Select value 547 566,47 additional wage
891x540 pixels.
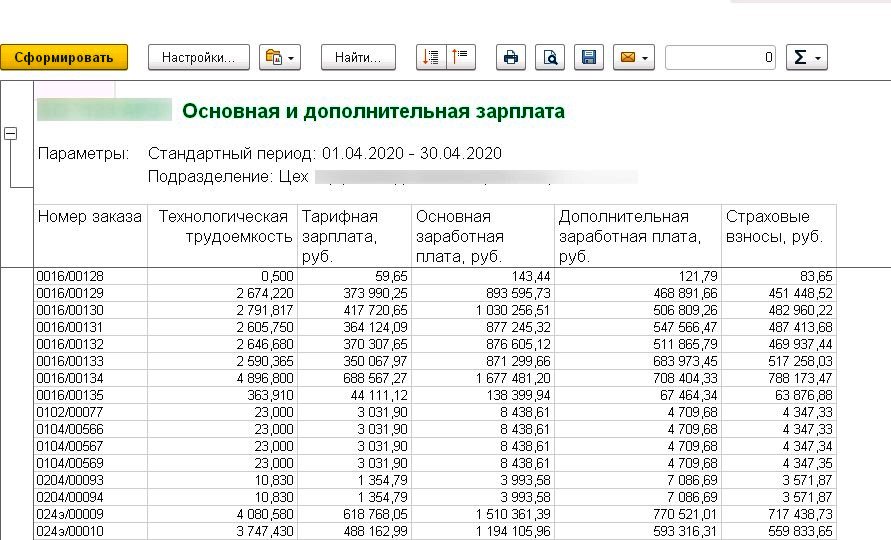click(638, 327)
